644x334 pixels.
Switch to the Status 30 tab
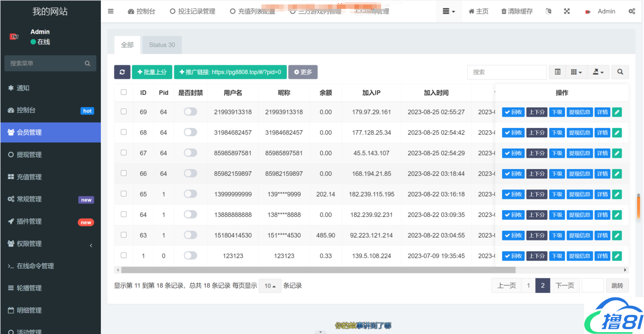[x=162, y=45]
